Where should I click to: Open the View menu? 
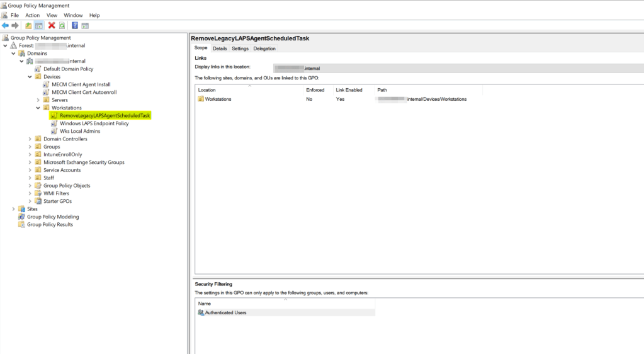click(52, 15)
